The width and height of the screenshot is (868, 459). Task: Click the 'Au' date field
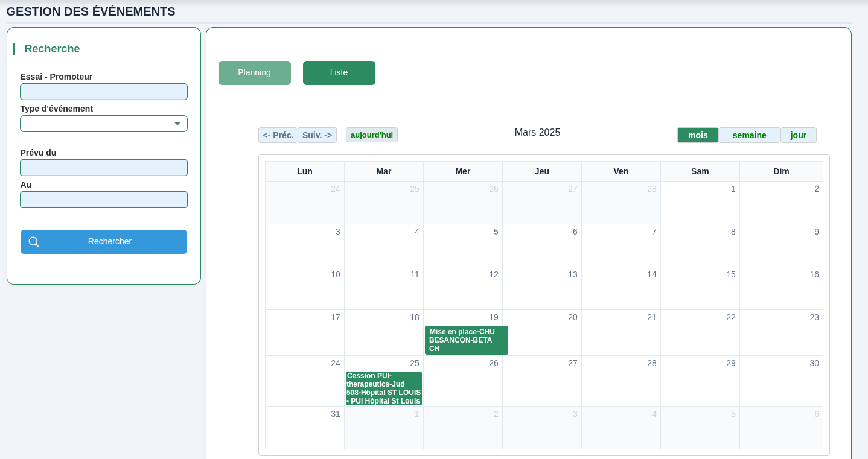click(103, 199)
